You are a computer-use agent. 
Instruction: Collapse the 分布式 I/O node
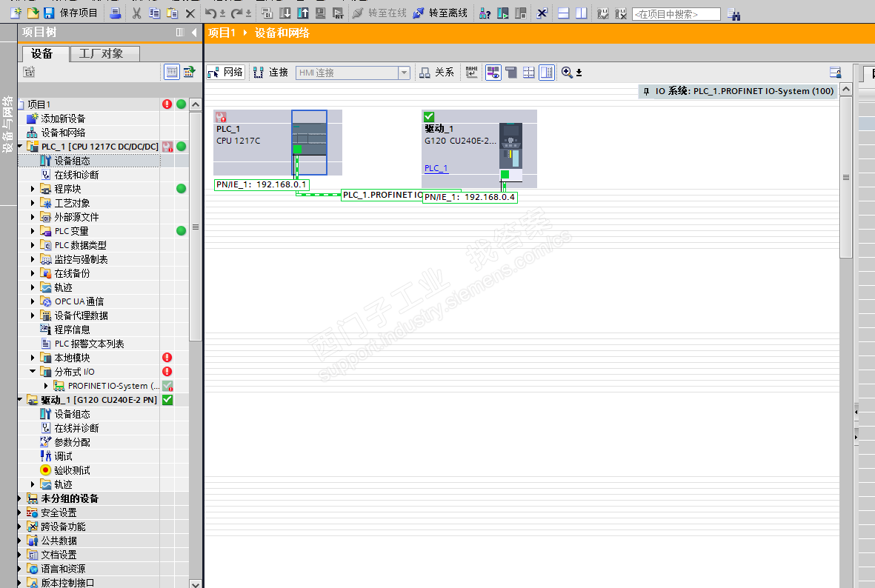pyautogui.click(x=33, y=372)
